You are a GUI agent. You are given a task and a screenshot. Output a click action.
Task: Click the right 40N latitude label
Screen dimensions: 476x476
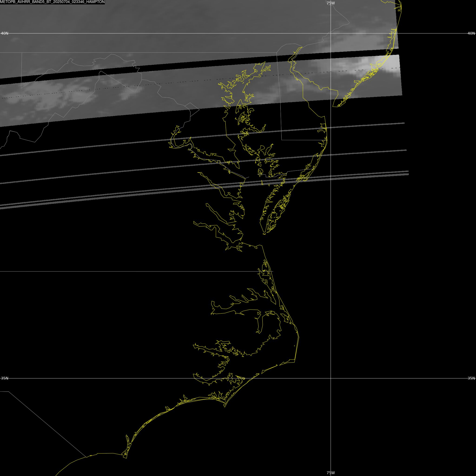[471, 33]
